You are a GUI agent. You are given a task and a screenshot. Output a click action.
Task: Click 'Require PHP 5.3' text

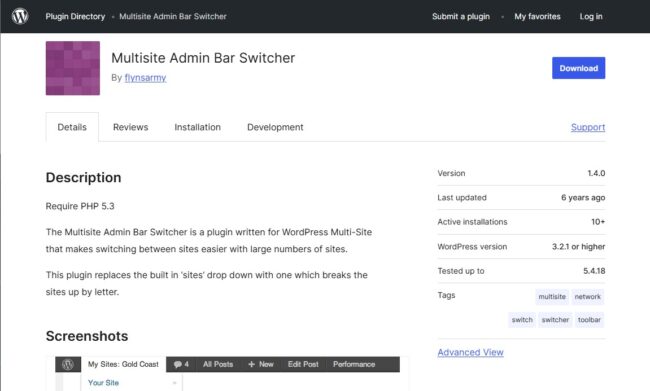(x=80, y=206)
